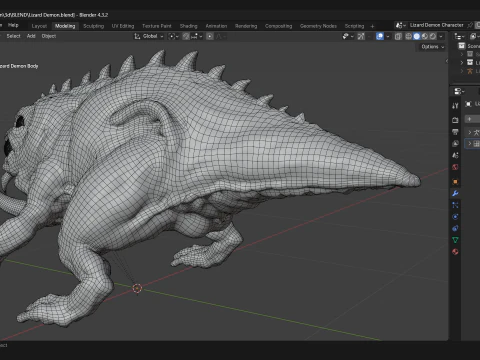This screenshot has height=360, width=480.
Task: Open object type visibility dropdown
Action: click(x=348, y=36)
